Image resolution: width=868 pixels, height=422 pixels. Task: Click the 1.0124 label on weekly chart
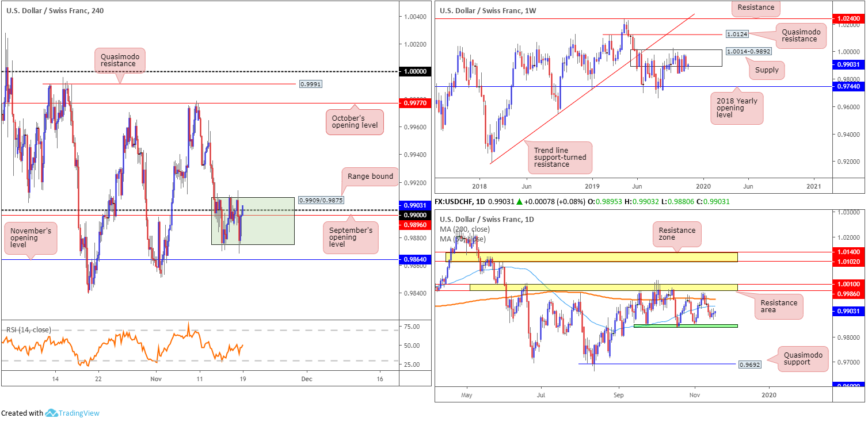(737, 34)
